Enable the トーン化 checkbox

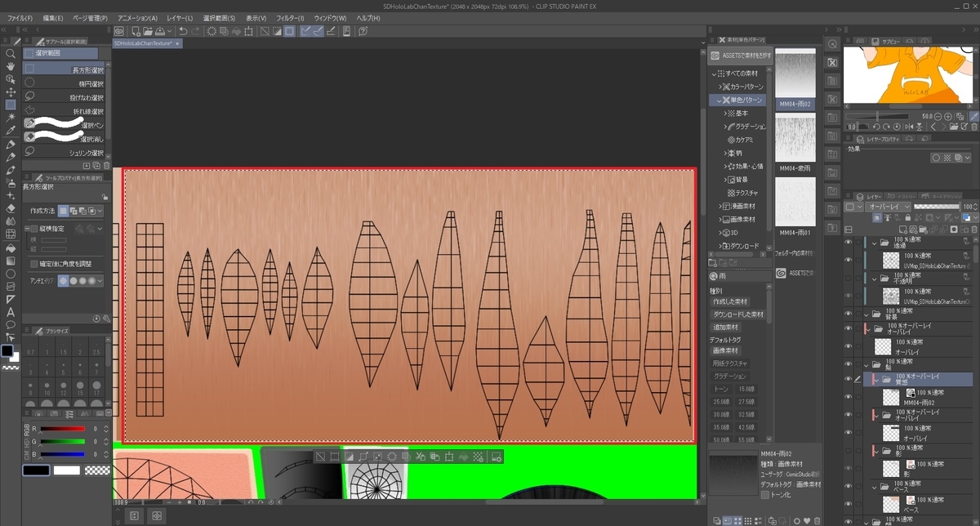pyautogui.click(x=764, y=494)
